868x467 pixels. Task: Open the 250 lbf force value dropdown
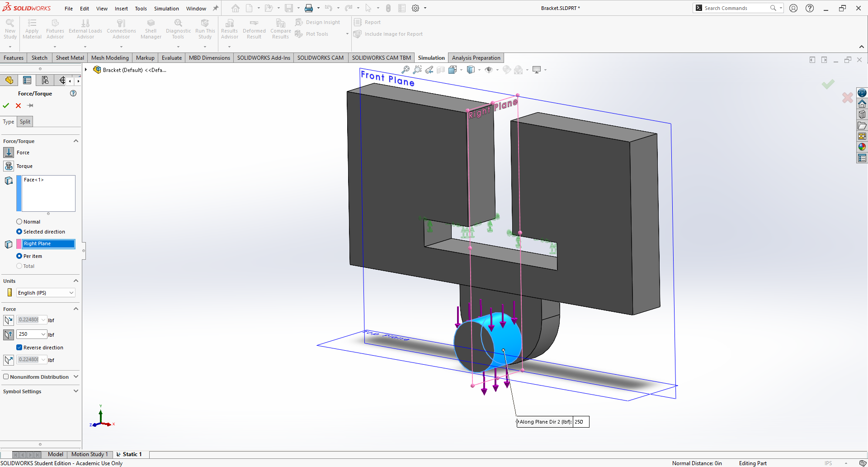[x=43, y=334]
